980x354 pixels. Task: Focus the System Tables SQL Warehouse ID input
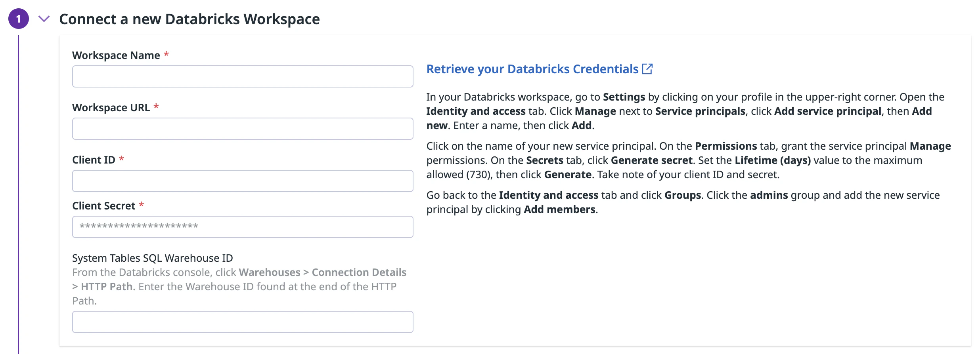tap(242, 322)
